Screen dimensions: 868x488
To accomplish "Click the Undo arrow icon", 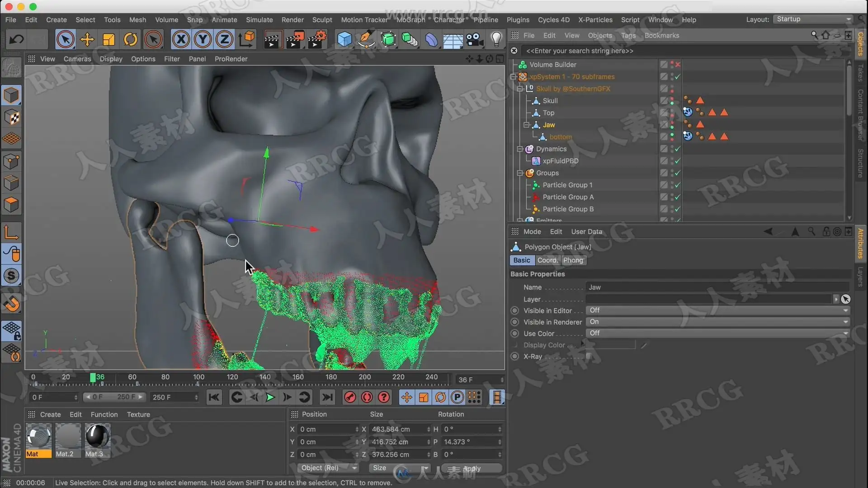I will 17,40.
